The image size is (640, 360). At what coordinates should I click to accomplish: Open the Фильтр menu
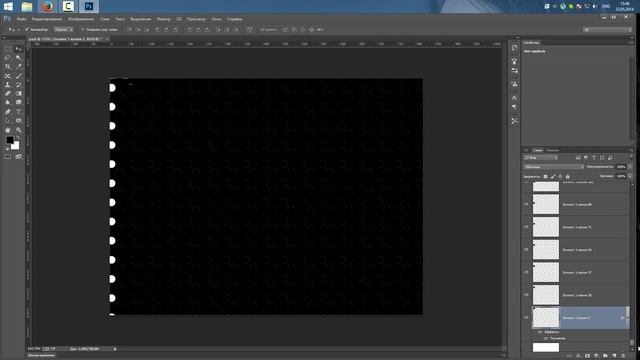coord(164,19)
